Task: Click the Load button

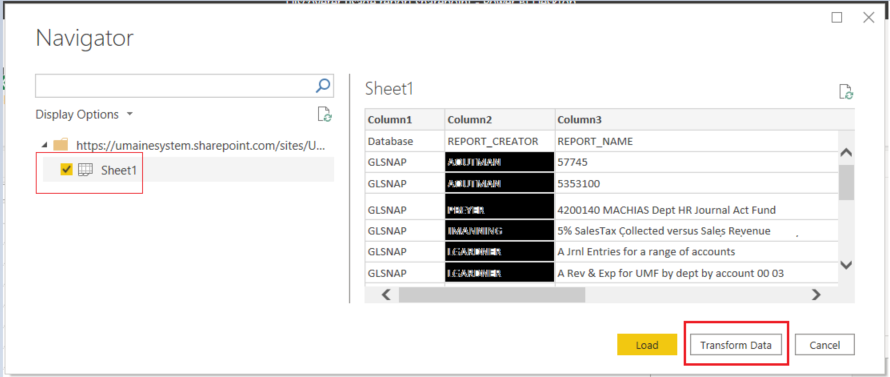Action: coord(647,345)
